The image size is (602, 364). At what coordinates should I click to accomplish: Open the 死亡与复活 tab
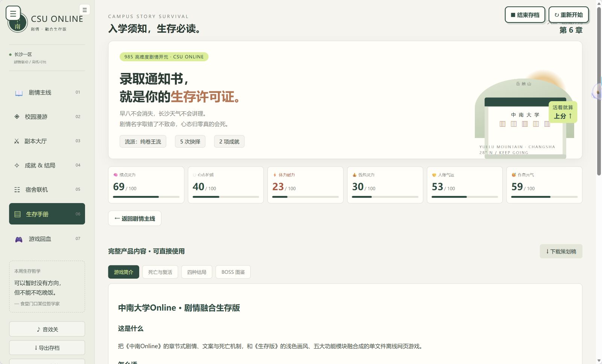click(x=160, y=272)
